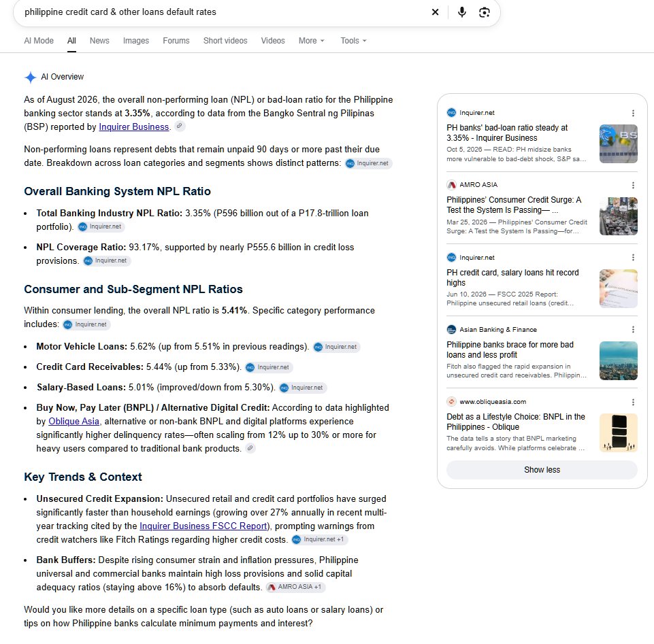Viewport: 654px width, 644px height.
Task: Click thumbnail of Oblique BNPL article
Action: click(x=618, y=433)
